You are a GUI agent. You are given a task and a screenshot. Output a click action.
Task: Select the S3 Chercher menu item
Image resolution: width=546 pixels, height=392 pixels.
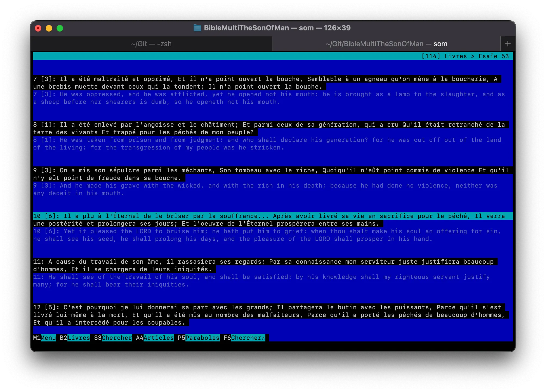pyautogui.click(x=113, y=338)
